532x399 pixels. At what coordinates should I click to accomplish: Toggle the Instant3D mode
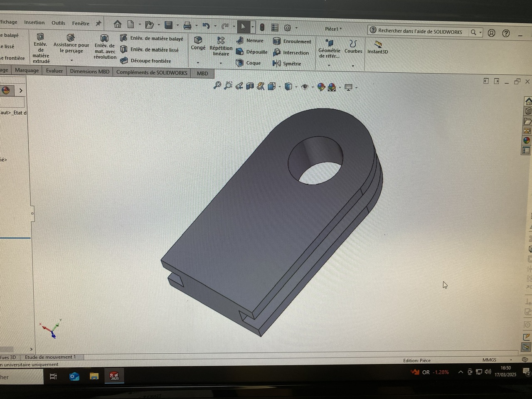tap(377, 44)
